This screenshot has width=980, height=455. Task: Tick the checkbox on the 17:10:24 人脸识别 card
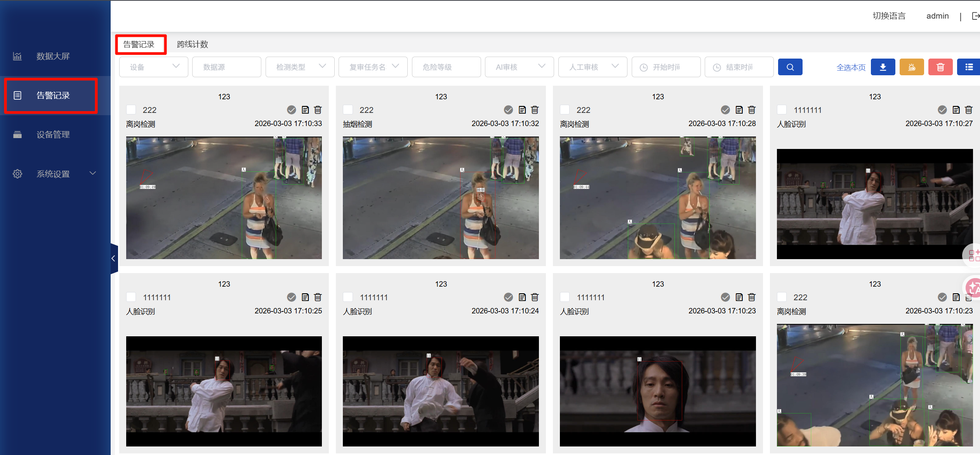point(348,297)
